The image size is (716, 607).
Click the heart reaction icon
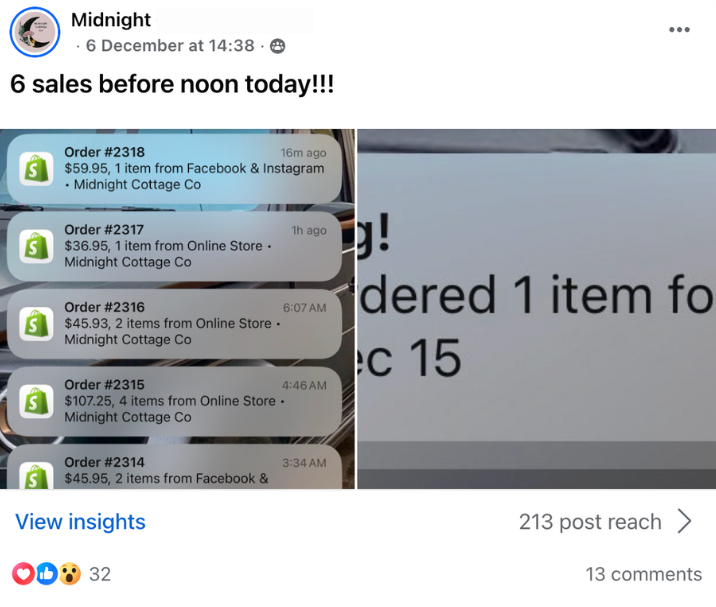point(23,574)
